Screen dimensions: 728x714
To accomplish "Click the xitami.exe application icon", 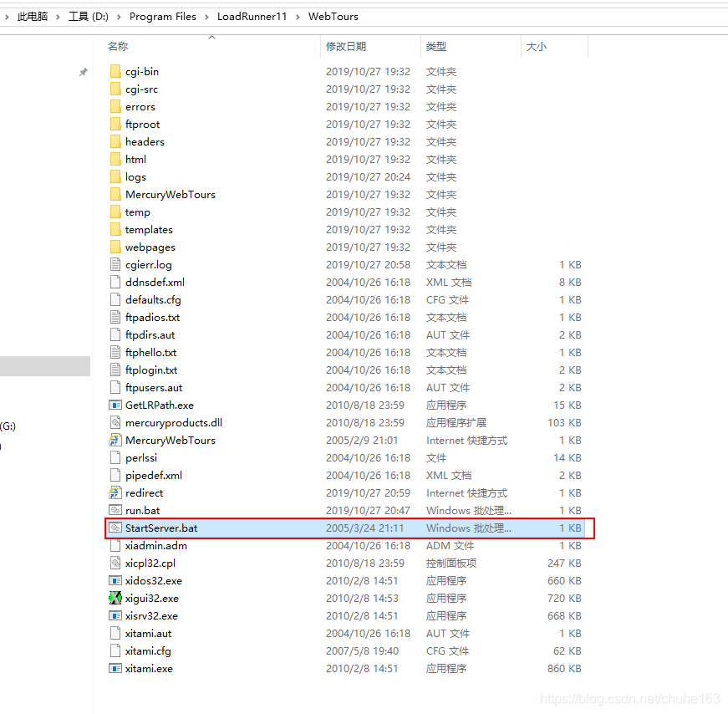I will [115, 669].
